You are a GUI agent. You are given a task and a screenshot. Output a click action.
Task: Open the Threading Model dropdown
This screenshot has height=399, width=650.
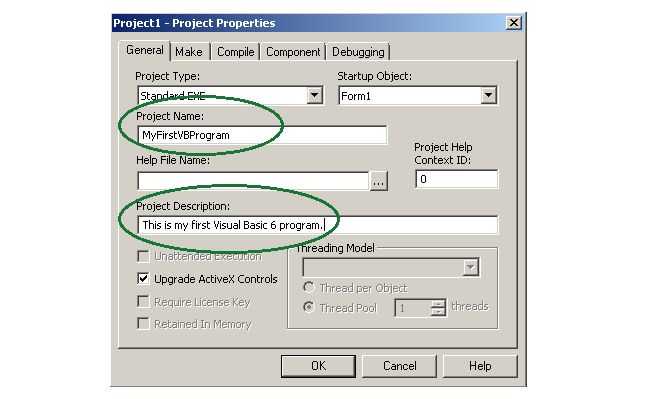click(471, 267)
